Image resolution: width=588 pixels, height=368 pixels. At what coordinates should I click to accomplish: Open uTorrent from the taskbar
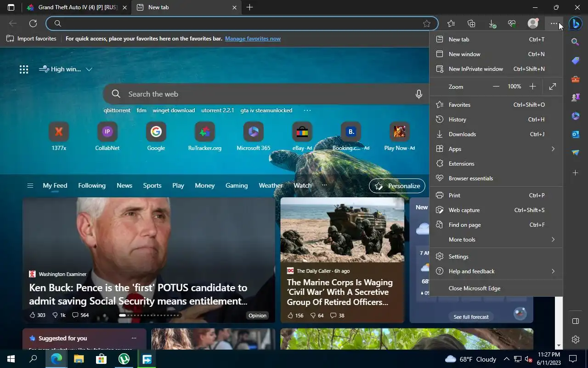point(124,359)
